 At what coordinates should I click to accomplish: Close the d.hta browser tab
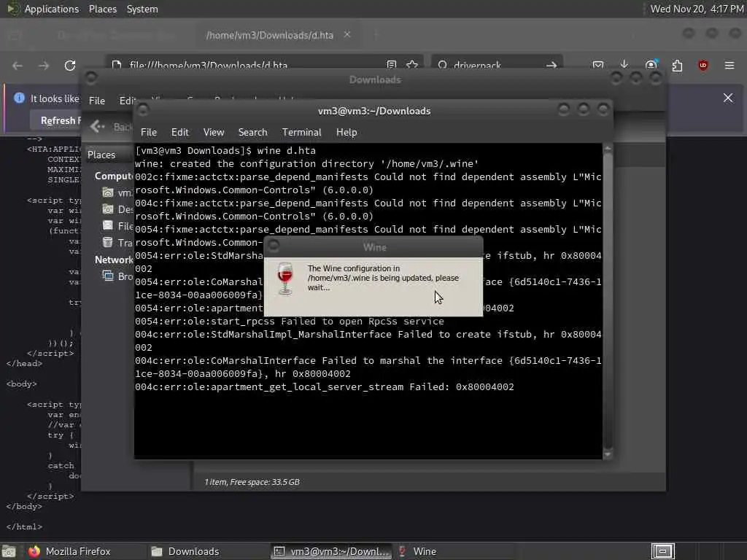pyautogui.click(x=347, y=34)
